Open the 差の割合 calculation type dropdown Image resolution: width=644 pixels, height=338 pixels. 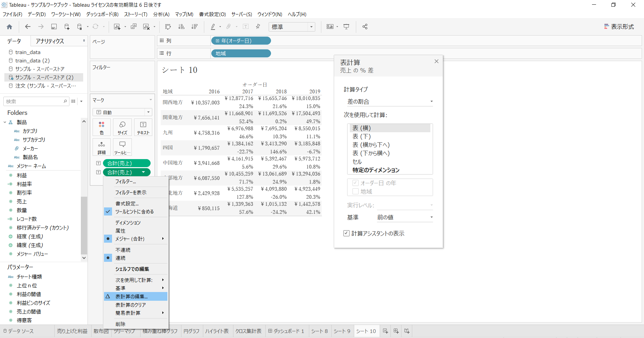pos(390,102)
